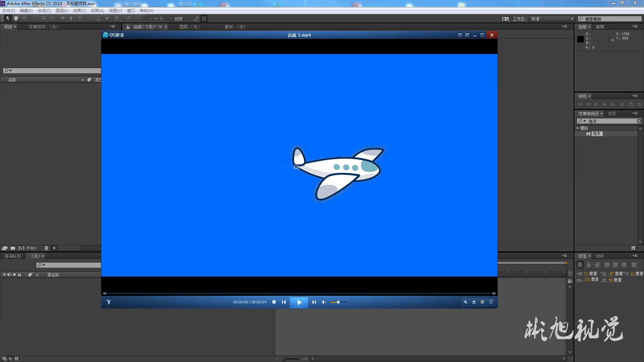The image size is (644, 362).
Task: Enable the 对齐 snapping checkbox
Action: click(171, 19)
